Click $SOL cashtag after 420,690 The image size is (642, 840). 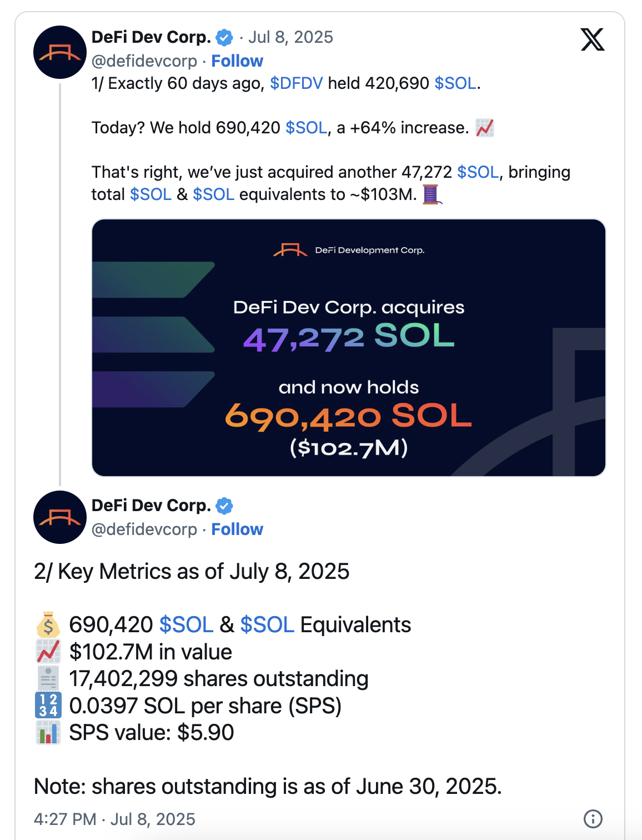click(x=455, y=83)
